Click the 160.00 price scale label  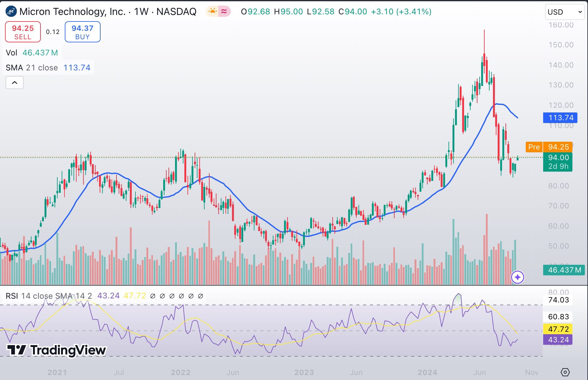(561, 25)
